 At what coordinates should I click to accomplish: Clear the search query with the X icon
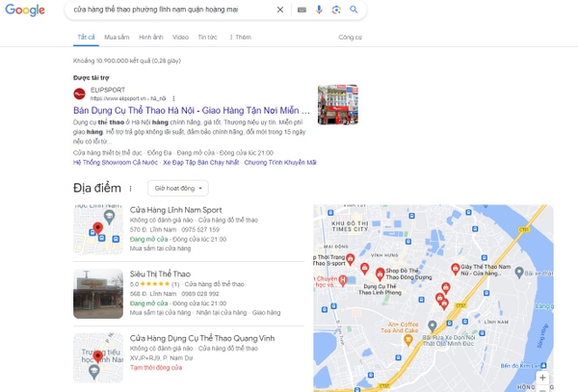[280, 10]
